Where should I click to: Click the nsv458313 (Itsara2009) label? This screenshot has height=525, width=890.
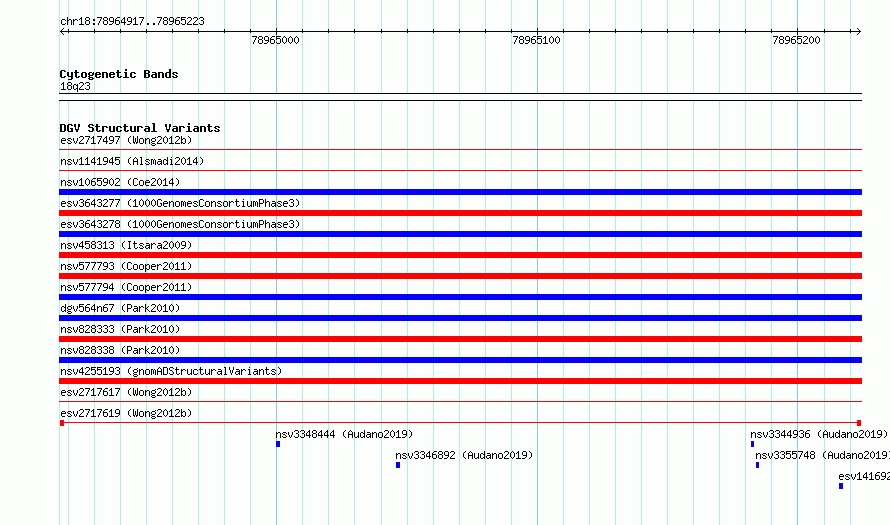coord(126,245)
